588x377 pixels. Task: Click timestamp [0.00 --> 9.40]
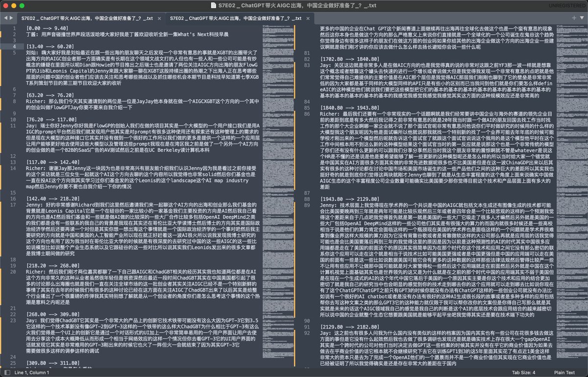[48, 28]
